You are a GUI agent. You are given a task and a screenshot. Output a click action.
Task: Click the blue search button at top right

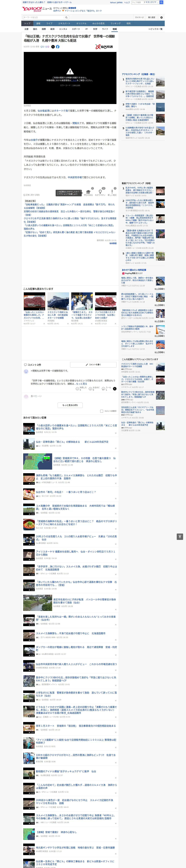(x=161, y=2)
